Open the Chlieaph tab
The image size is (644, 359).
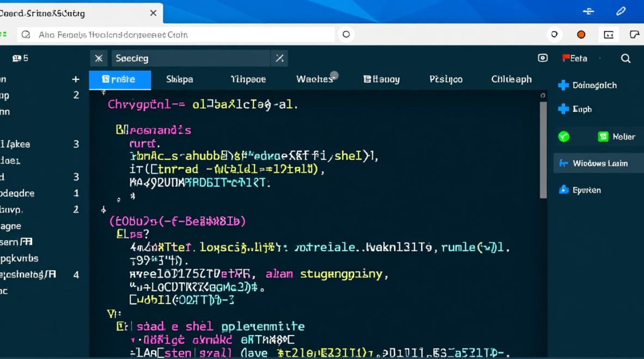(x=511, y=79)
